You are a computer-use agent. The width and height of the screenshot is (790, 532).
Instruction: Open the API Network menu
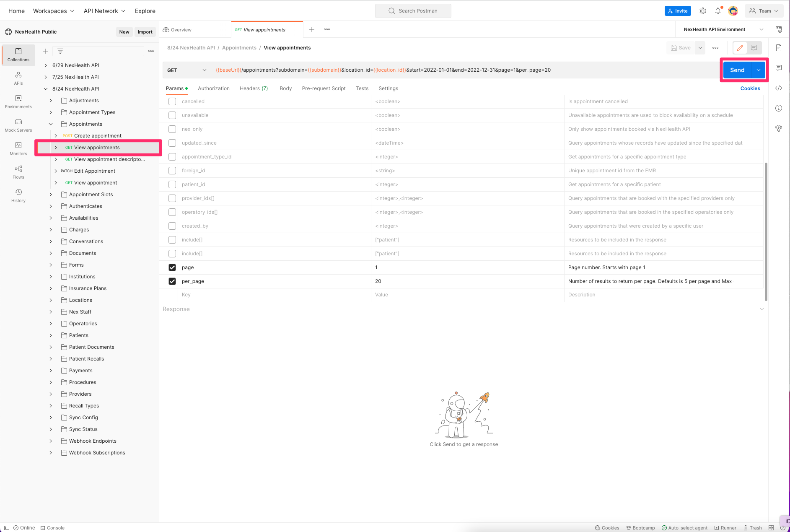pyautogui.click(x=104, y=11)
